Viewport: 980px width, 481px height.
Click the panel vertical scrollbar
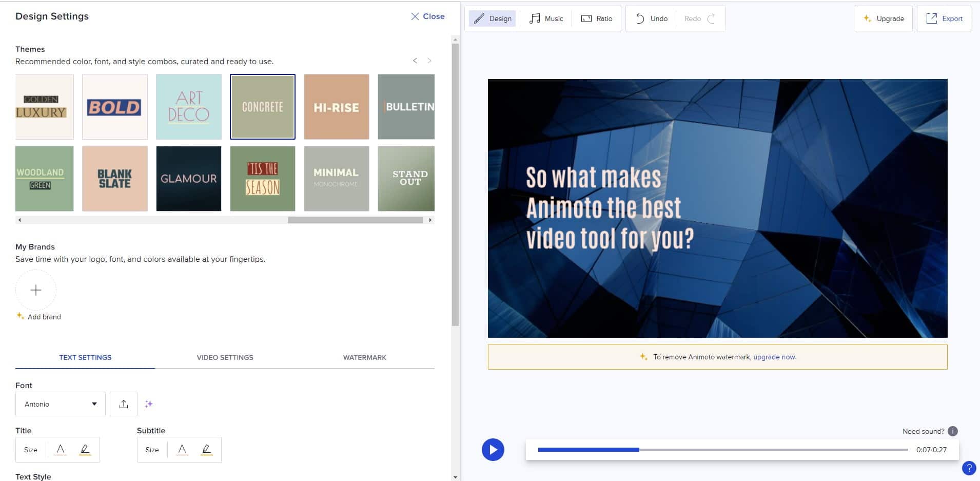tap(455, 185)
